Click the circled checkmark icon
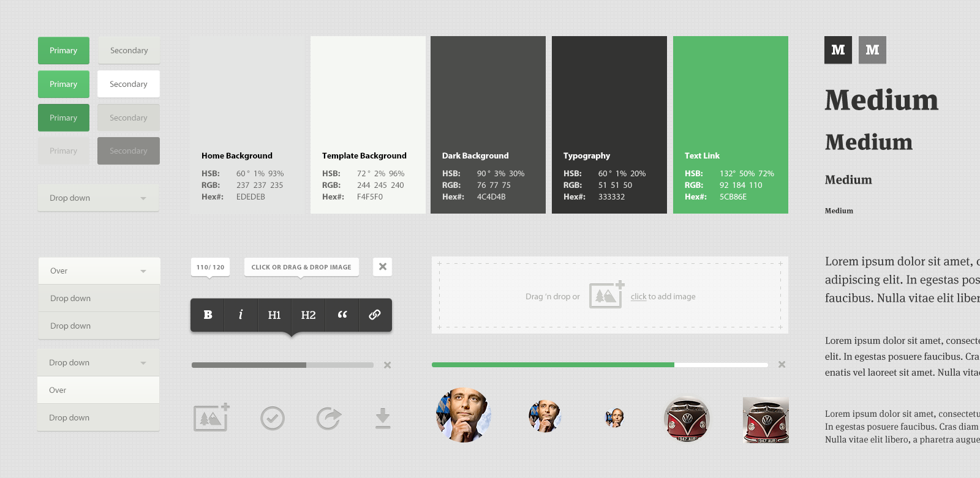 273,418
